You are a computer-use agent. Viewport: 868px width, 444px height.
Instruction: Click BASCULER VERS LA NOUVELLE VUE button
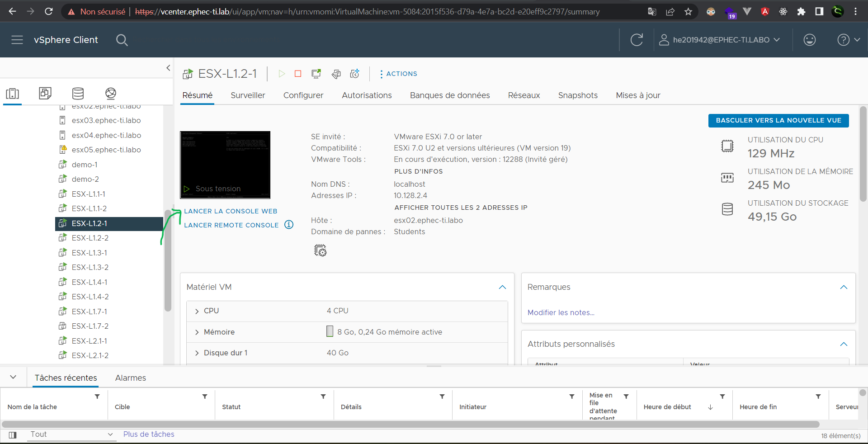point(778,120)
